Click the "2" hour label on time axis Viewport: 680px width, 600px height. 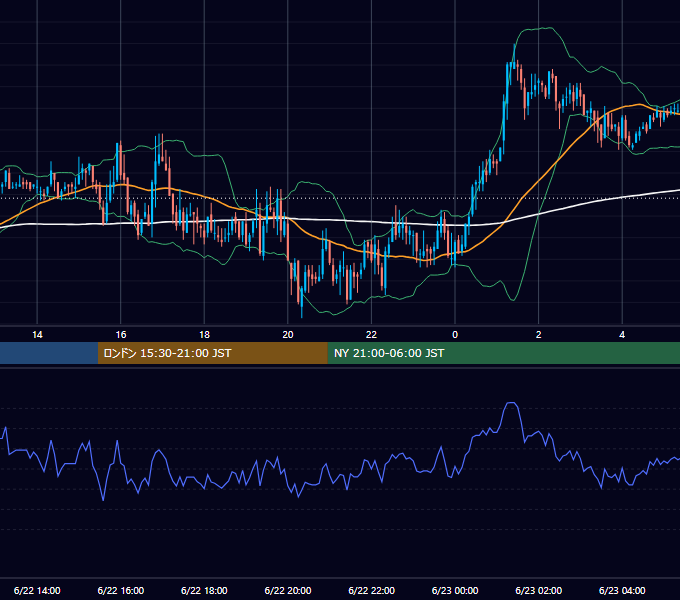pos(539,335)
